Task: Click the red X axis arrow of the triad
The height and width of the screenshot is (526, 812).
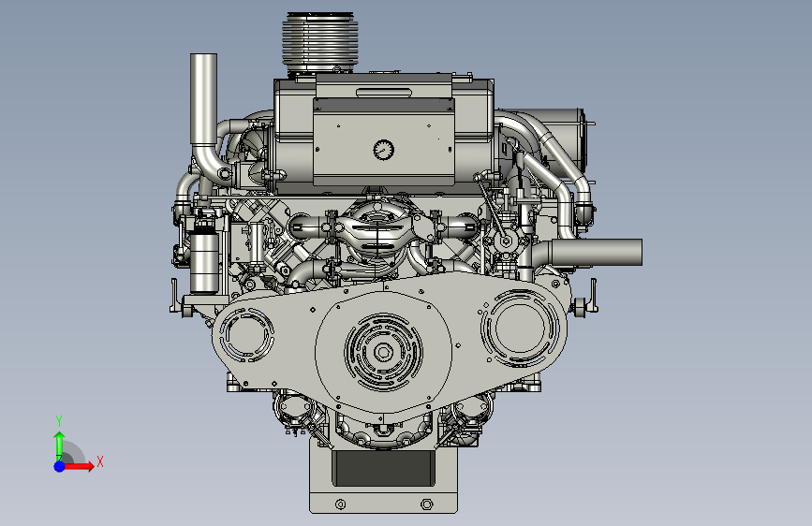Action: pyautogui.click(x=79, y=466)
